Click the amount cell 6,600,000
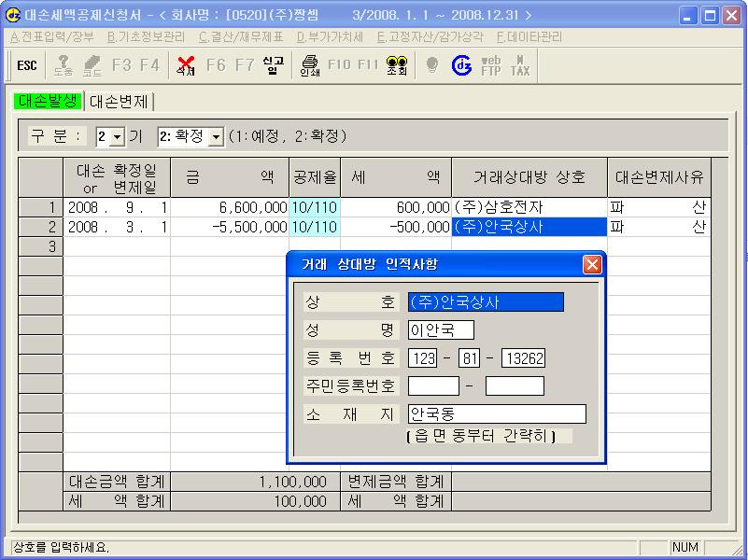 [230, 207]
